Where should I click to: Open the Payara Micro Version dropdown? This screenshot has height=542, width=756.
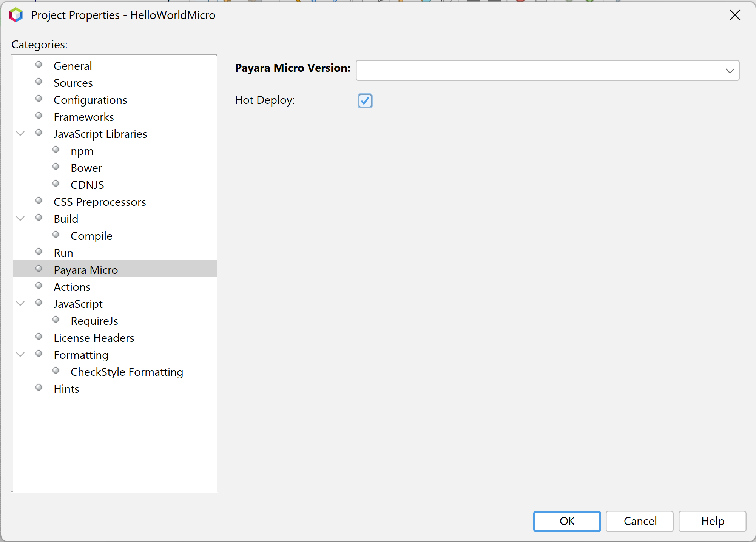[x=730, y=71]
